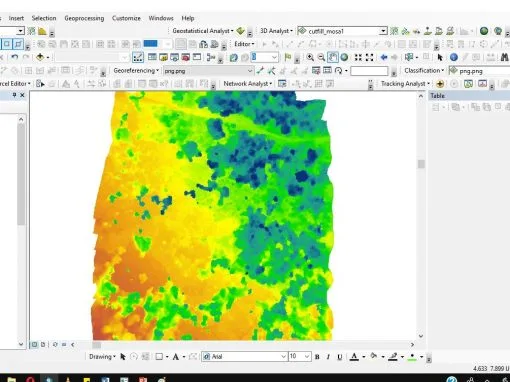Viewport: 510px width, 382px height.
Task: Open the Find binoculars tool
Action: coord(505,57)
